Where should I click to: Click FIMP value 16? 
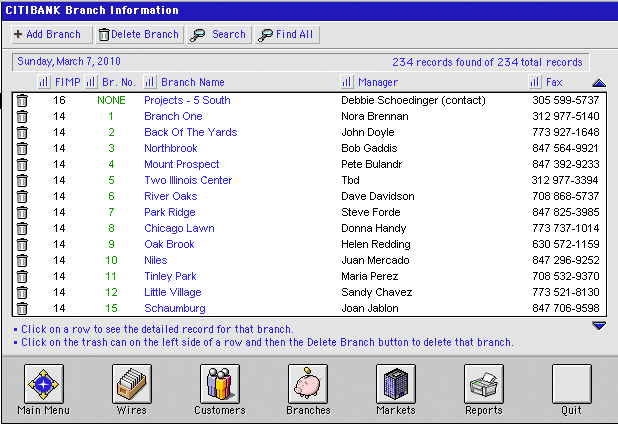coord(59,100)
